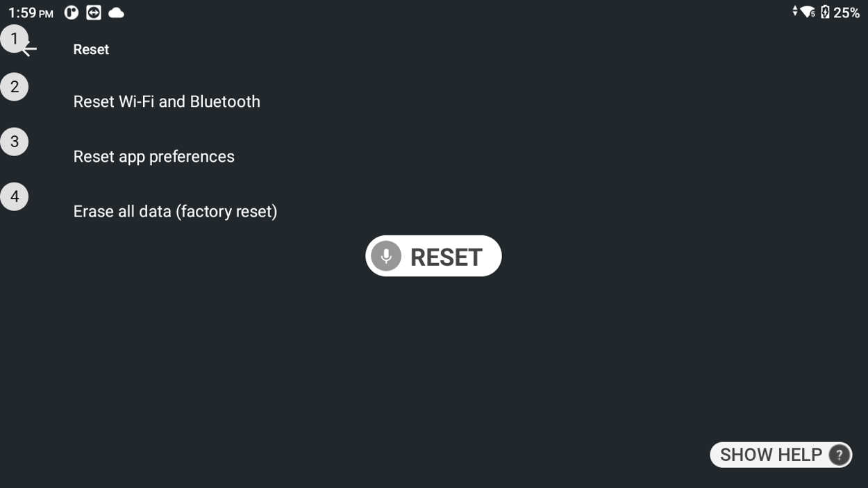The image size is (868, 488).
Task: Tap the half-circle notification icon by clock
Action: pyautogui.click(x=71, y=12)
